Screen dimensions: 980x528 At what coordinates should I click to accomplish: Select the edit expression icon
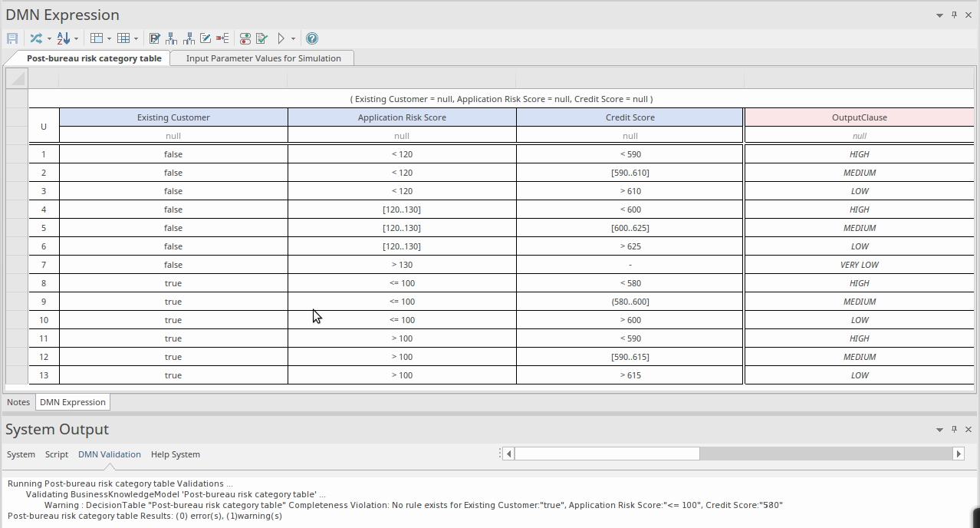tap(206, 38)
